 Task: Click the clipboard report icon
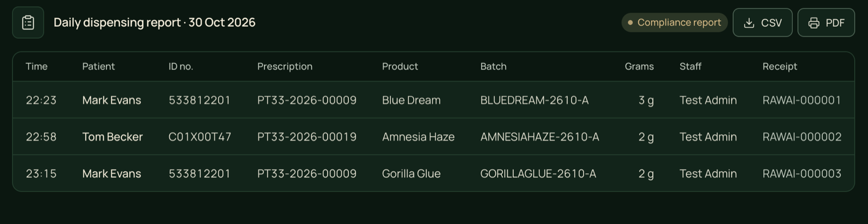(28, 23)
